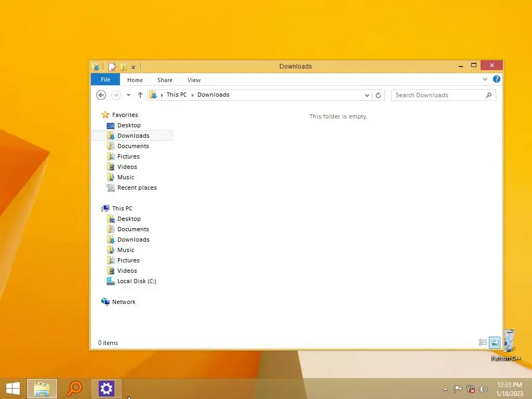The width and height of the screenshot is (532, 399).
Task: Click the Forward navigation arrow
Action: click(116, 95)
